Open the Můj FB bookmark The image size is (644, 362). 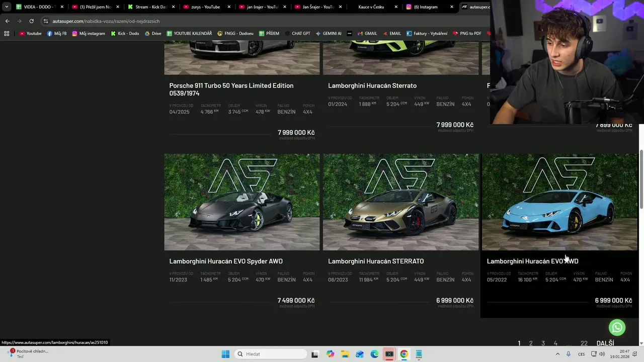tap(56, 34)
